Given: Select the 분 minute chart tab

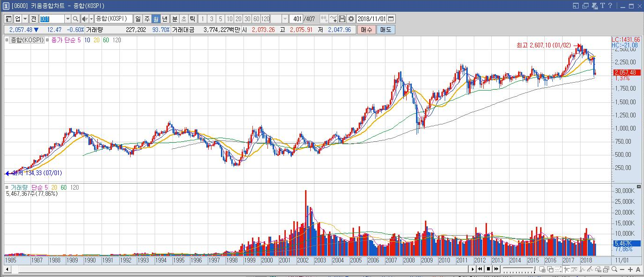Looking at the screenshot, I should click(x=175, y=19).
